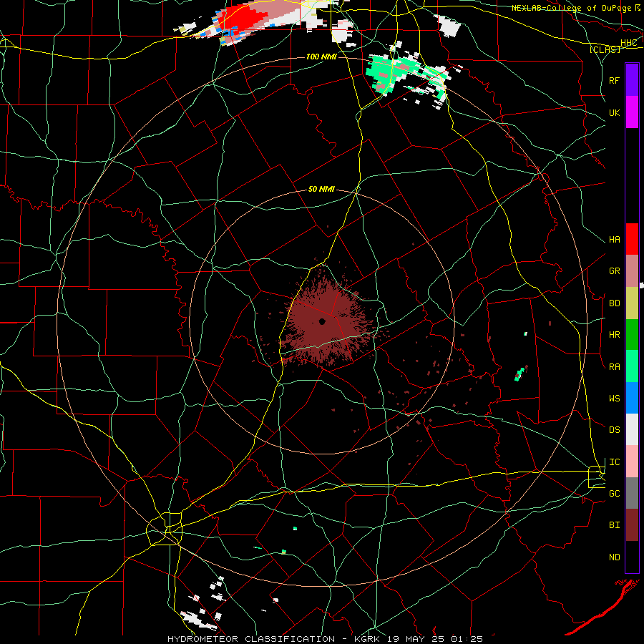This screenshot has width=644, height=644.
Task: Click the 'WS' legend label
Action: [614, 398]
